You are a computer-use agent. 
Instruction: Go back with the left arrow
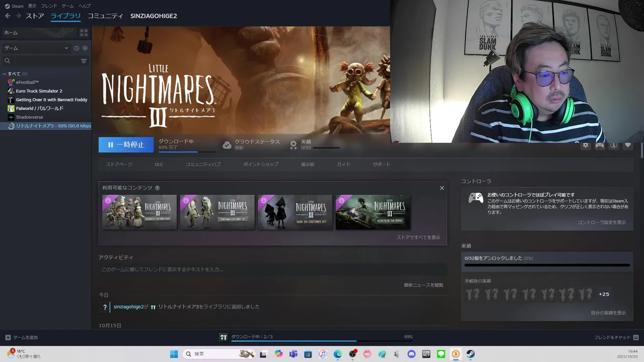coord(8,16)
